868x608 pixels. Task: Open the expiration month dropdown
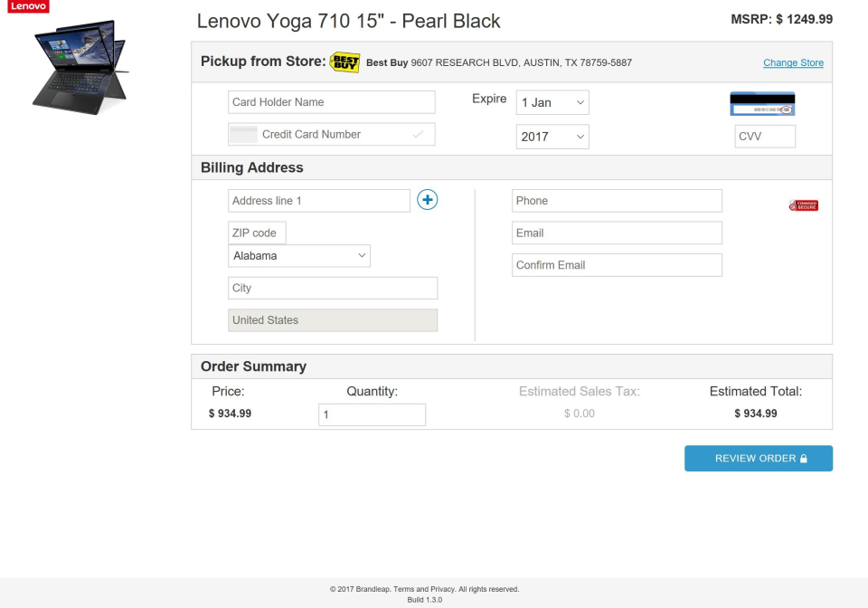click(x=552, y=102)
